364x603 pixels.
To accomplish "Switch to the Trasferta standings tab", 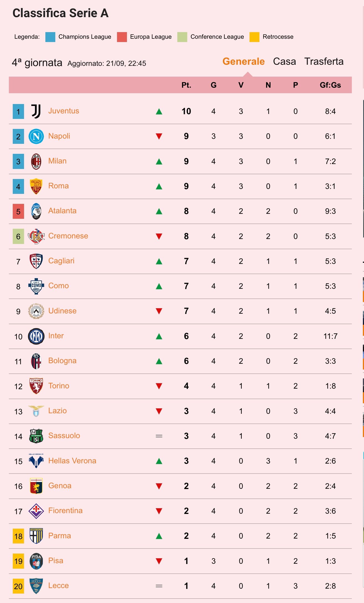I will (324, 61).
